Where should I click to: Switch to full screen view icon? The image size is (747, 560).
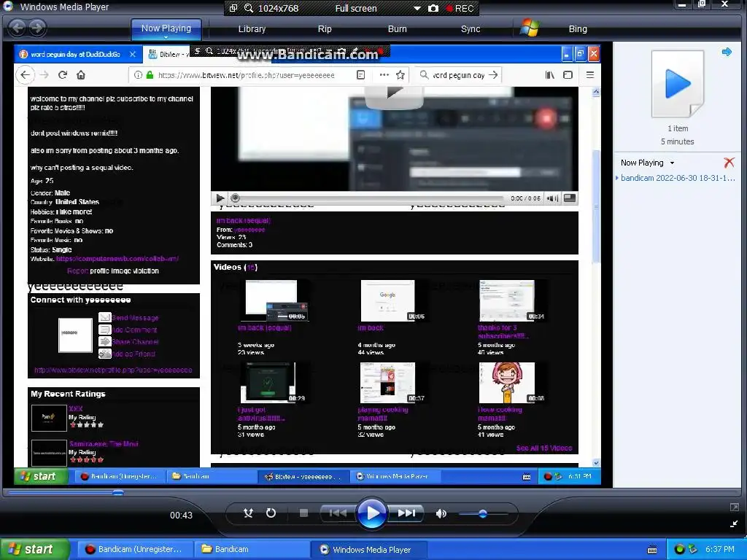(x=734, y=507)
